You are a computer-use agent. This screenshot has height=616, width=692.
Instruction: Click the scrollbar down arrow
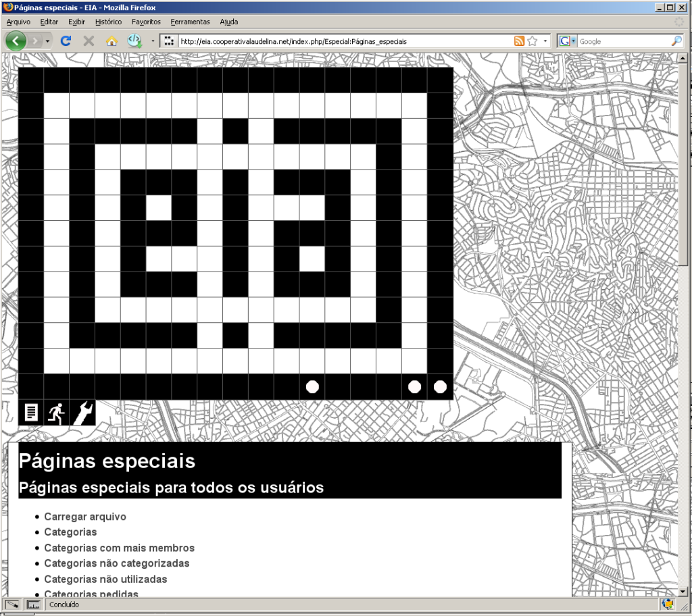(x=683, y=592)
